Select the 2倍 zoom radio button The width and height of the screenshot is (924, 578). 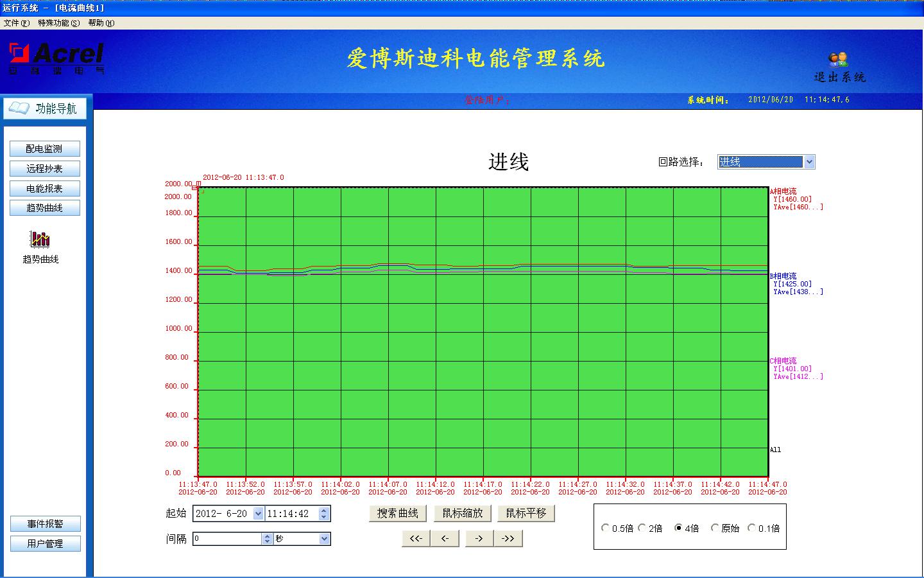pyautogui.click(x=642, y=528)
